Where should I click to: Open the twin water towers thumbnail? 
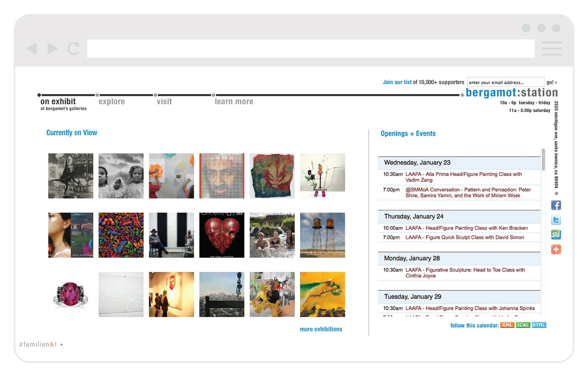(322, 235)
